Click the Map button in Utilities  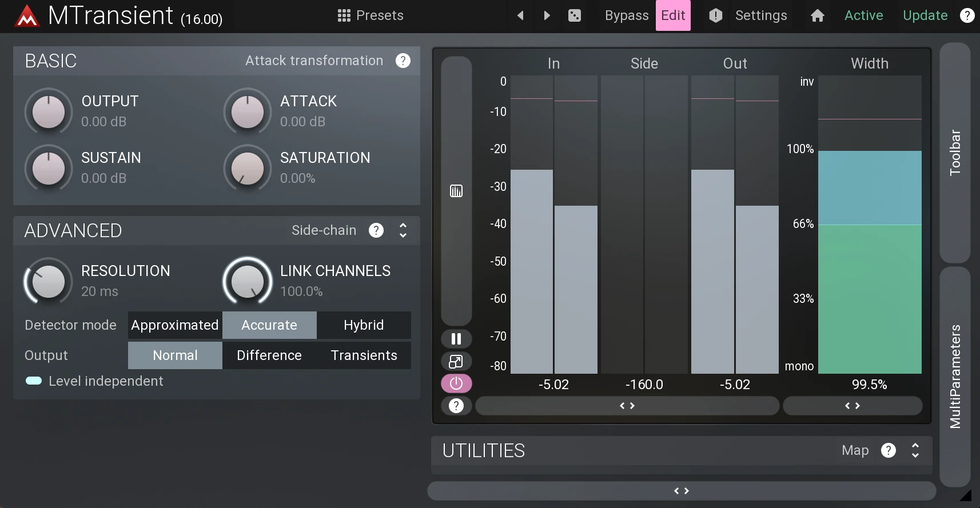[855, 450]
